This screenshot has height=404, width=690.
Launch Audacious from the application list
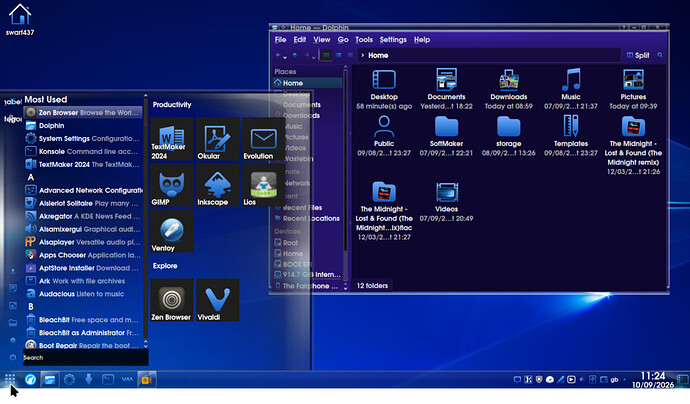(83, 294)
